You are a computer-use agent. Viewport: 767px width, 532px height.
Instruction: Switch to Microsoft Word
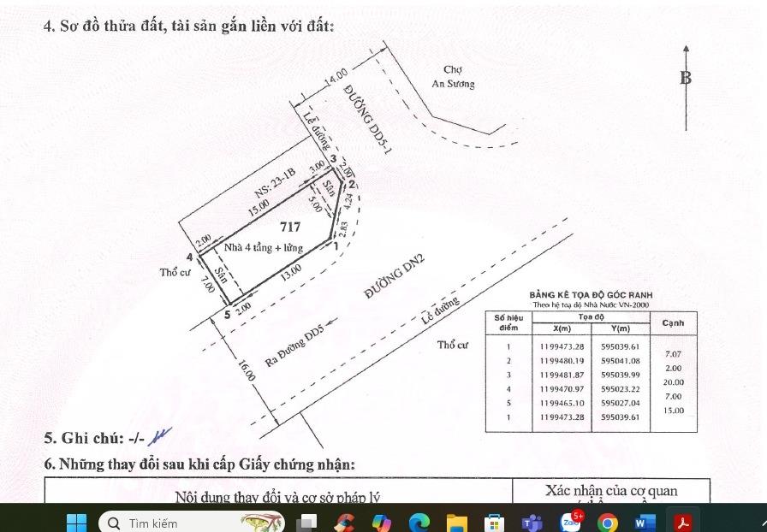[x=645, y=522]
